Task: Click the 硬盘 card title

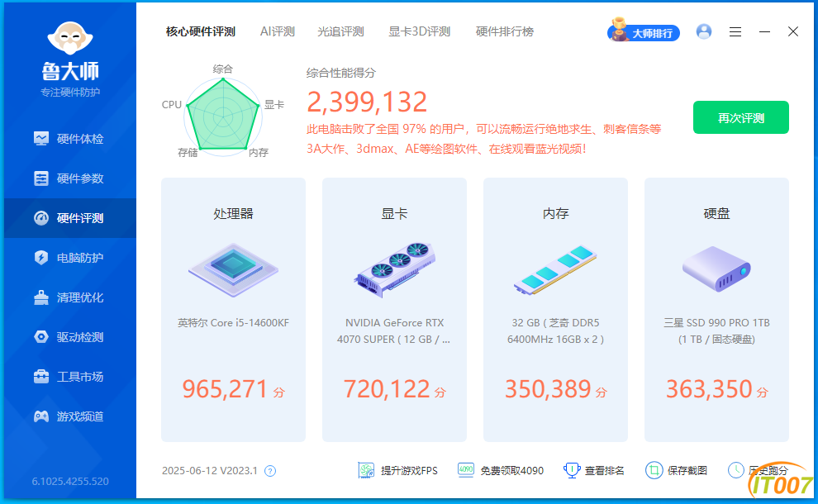Action: [x=717, y=213]
